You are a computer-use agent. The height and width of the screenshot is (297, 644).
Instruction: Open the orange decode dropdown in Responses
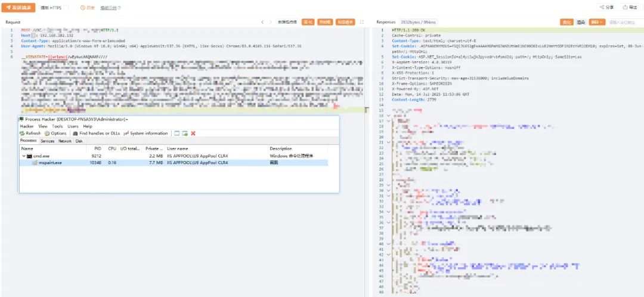pos(597,22)
